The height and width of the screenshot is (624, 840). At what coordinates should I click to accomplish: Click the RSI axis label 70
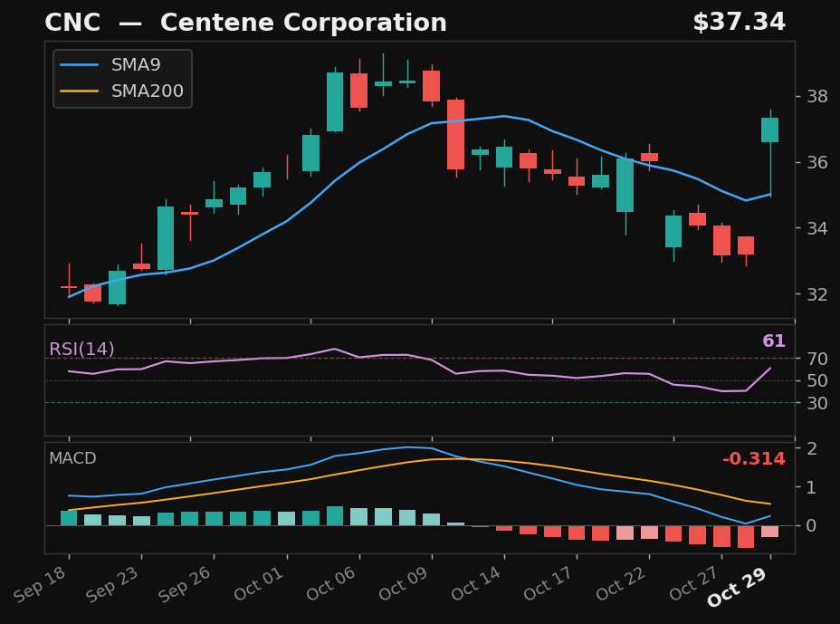[817, 359]
